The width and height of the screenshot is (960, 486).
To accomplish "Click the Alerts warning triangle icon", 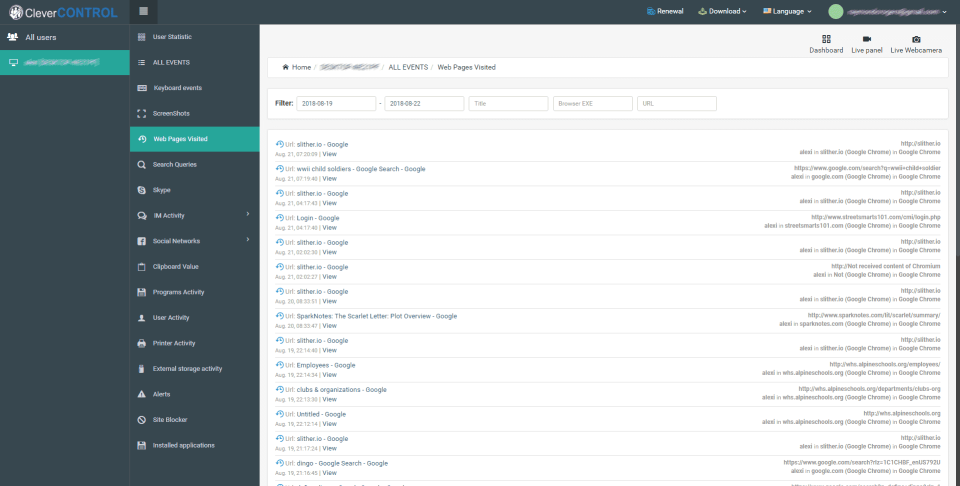I will pyautogui.click(x=141, y=394).
